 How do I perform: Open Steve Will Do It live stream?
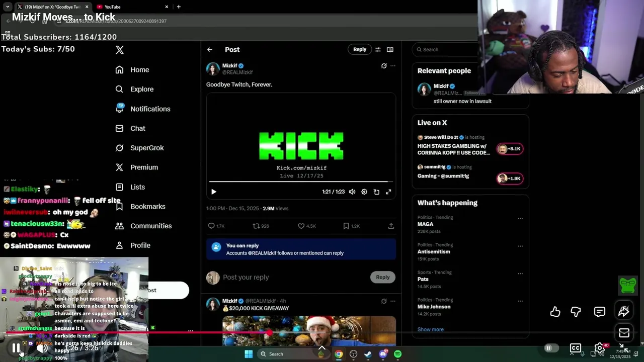tap(470, 145)
